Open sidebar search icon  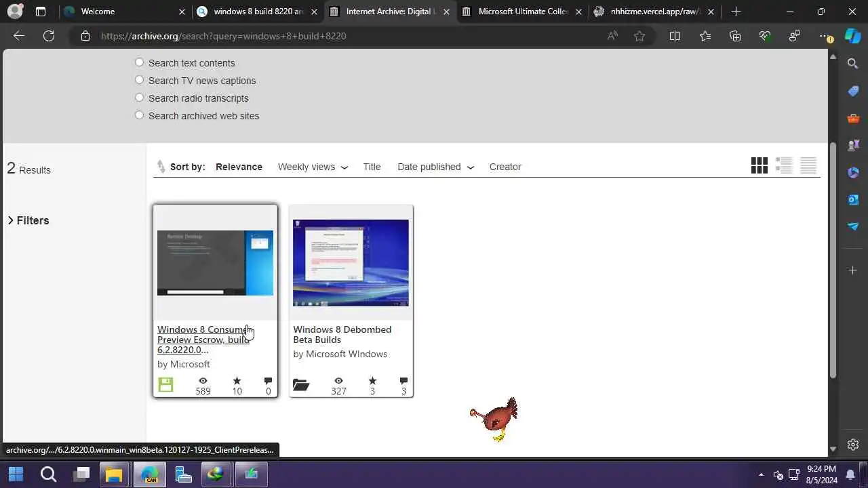pos(853,64)
